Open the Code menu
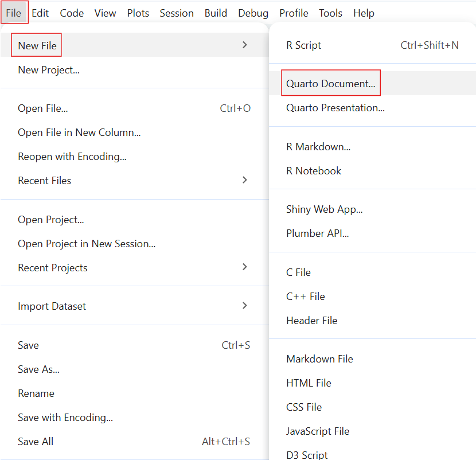This screenshot has width=476, height=460. coord(72,13)
